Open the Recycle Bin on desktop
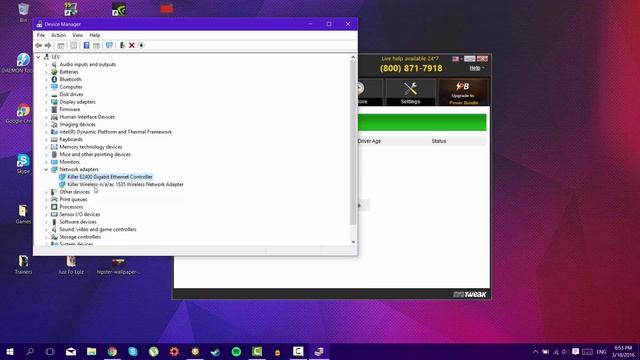This screenshot has height=360, width=640. [x=23, y=12]
